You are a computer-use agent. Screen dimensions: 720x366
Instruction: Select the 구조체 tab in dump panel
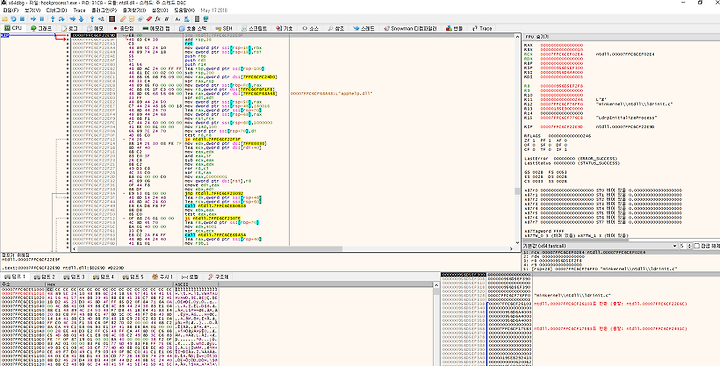(218, 277)
